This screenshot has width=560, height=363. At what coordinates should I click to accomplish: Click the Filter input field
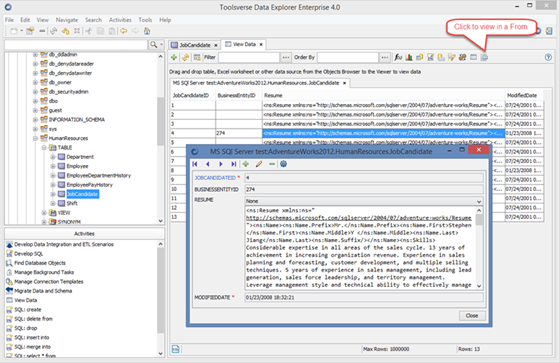[249, 57]
